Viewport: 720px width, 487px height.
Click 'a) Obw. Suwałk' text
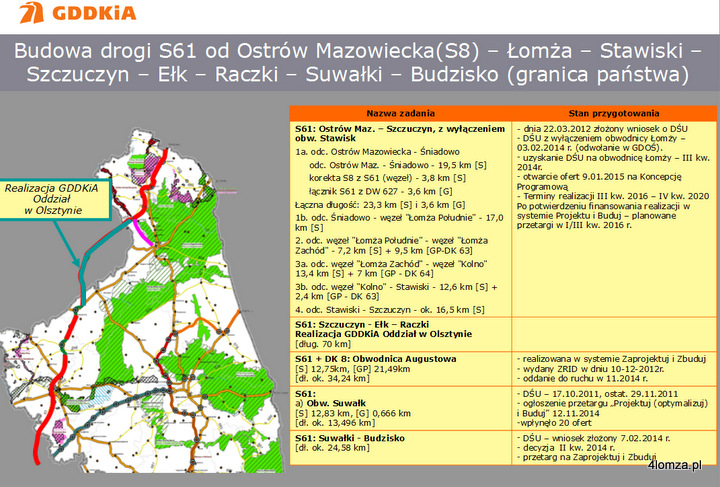(331, 403)
